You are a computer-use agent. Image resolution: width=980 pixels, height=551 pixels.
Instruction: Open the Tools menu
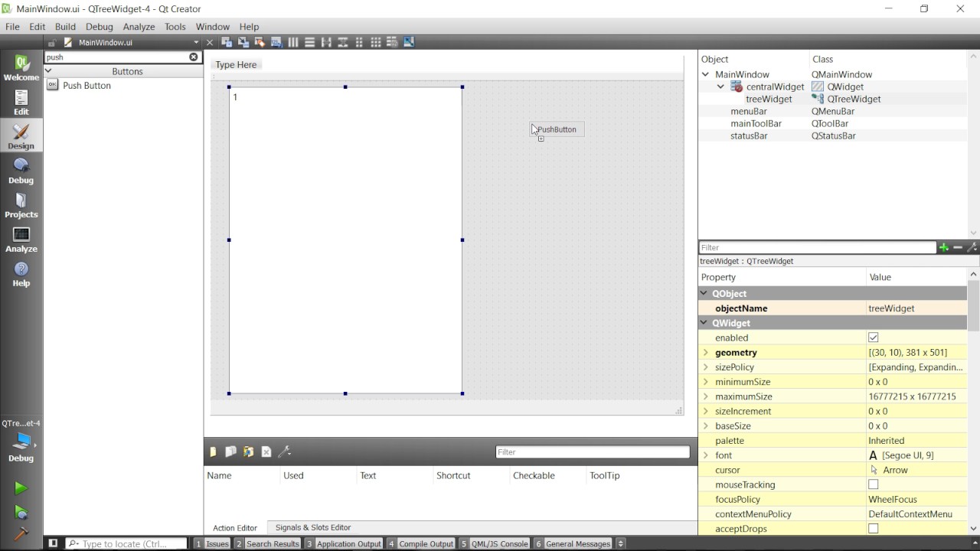pos(175,26)
